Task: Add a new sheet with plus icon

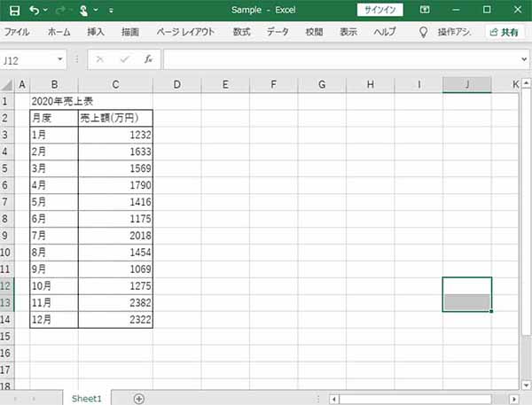Action: (139, 399)
